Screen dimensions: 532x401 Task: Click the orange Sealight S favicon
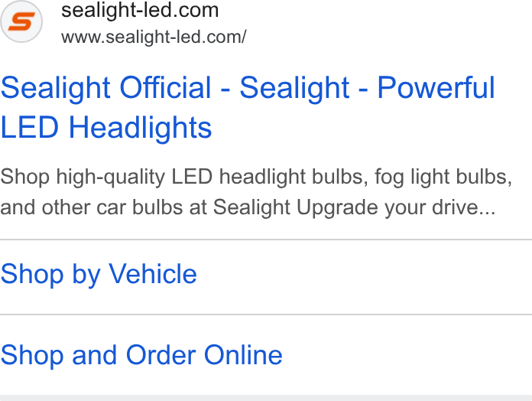pyautogui.click(x=21, y=21)
